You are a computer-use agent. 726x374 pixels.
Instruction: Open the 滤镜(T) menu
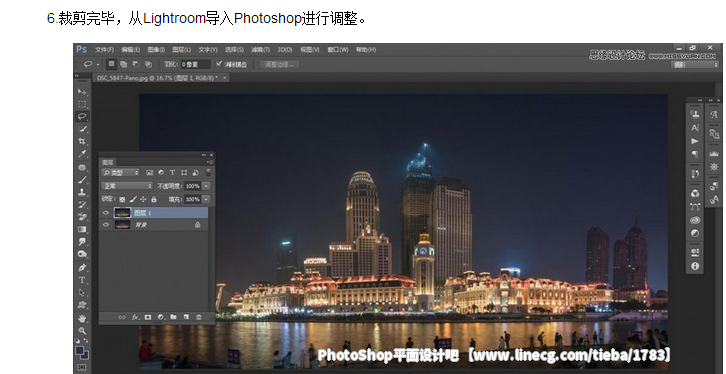pos(261,50)
